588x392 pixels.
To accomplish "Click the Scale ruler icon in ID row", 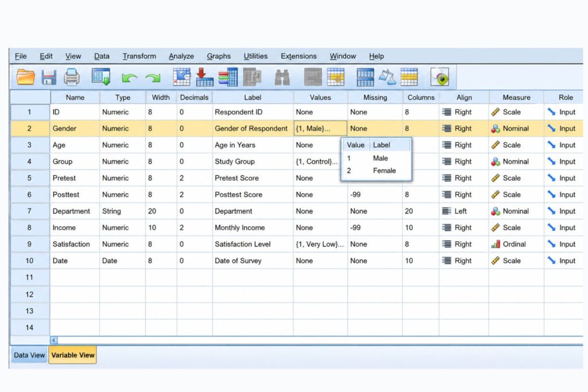I will [496, 112].
